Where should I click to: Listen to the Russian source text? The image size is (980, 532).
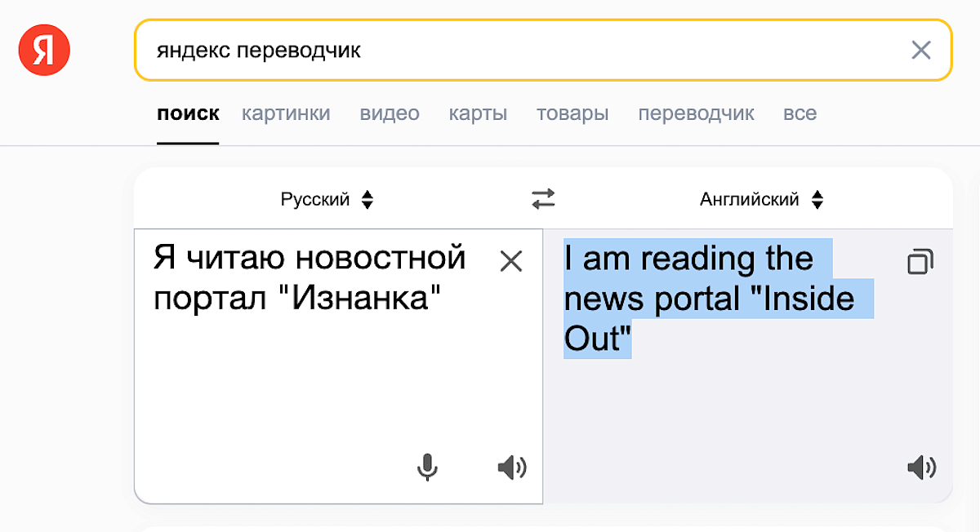(512, 468)
